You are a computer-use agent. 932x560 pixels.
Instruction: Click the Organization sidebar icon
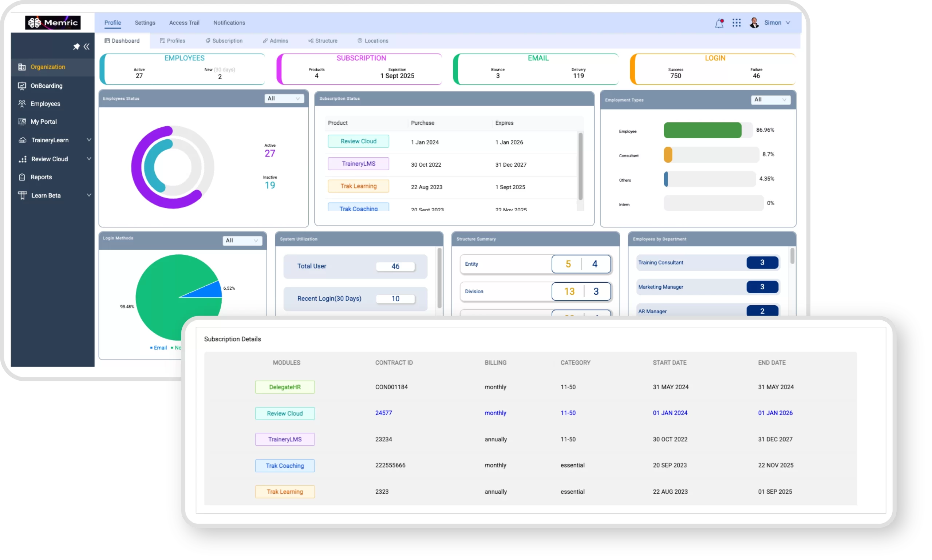tap(22, 67)
